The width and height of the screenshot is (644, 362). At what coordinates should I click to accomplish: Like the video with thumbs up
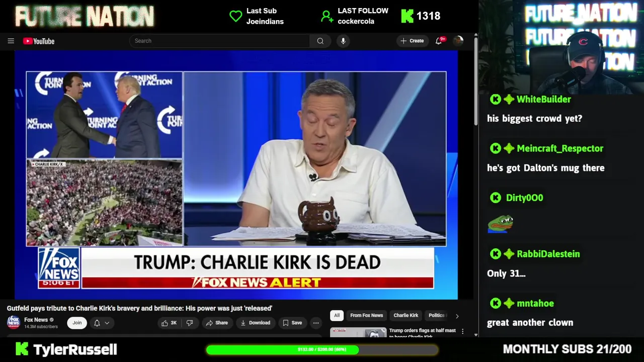pyautogui.click(x=169, y=323)
